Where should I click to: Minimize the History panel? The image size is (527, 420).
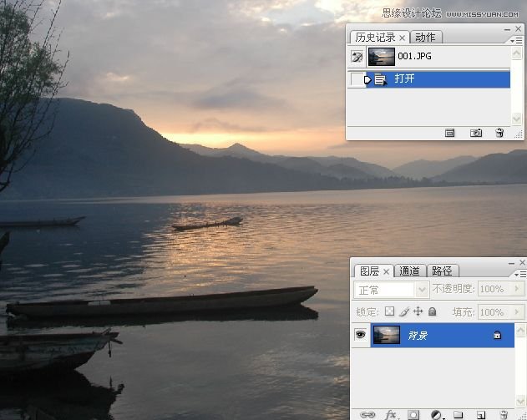point(508,29)
